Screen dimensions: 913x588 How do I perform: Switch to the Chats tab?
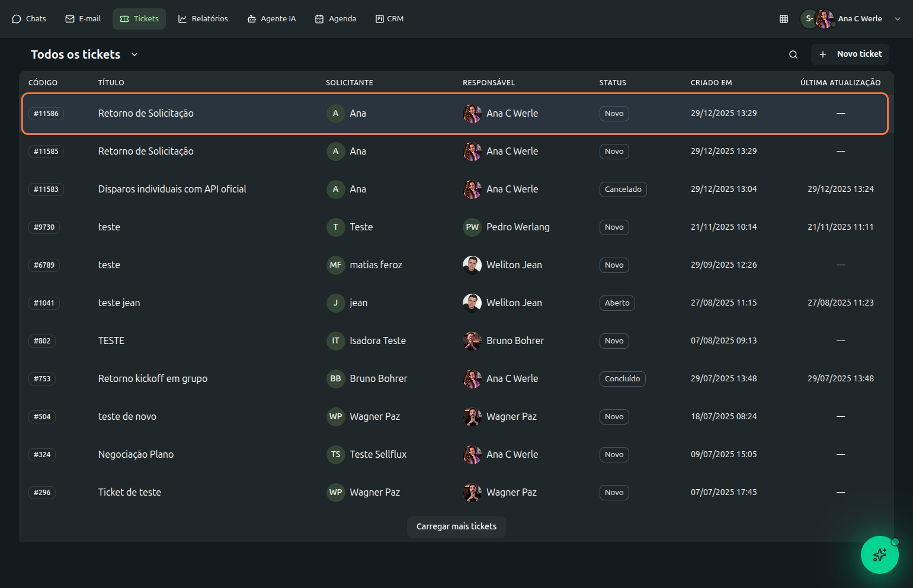click(x=29, y=19)
